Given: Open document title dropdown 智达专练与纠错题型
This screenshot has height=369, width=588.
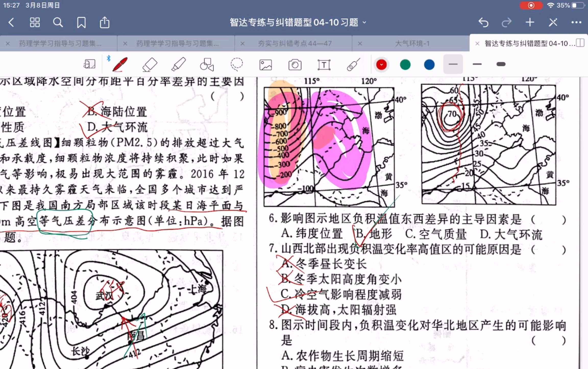Looking at the screenshot, I should (298, 22).
